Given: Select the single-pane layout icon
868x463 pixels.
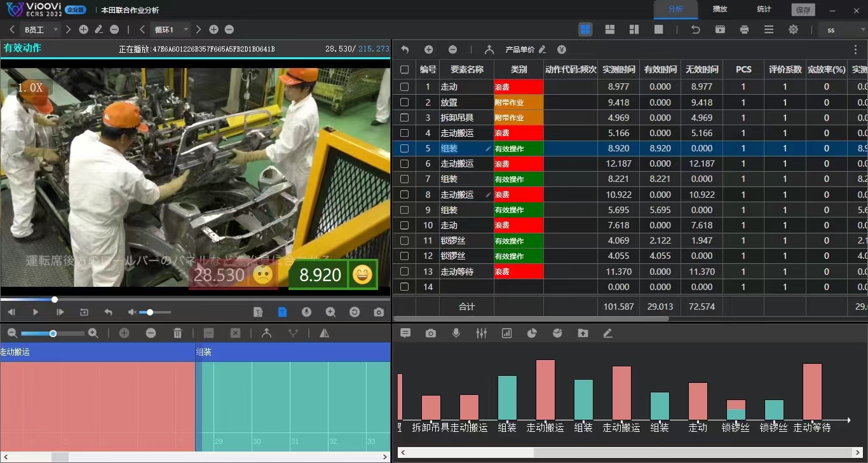Looking at the screenshot, I should [658, 29].
